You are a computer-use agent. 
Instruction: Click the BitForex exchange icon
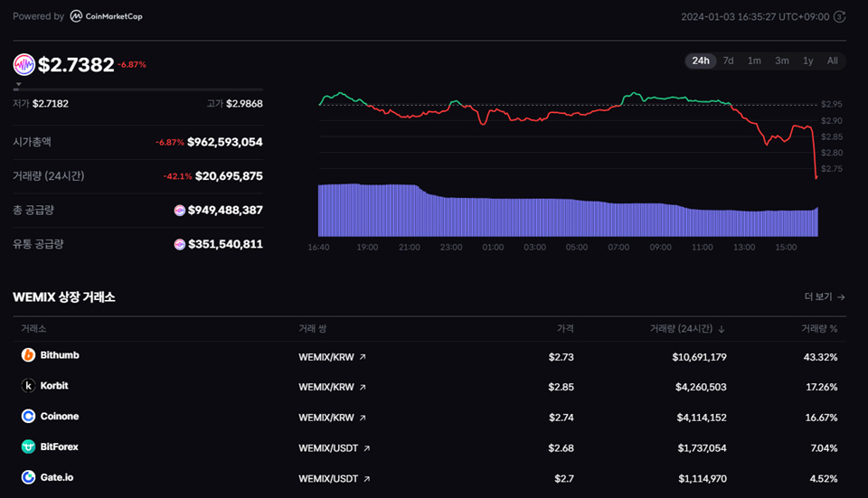28,447
